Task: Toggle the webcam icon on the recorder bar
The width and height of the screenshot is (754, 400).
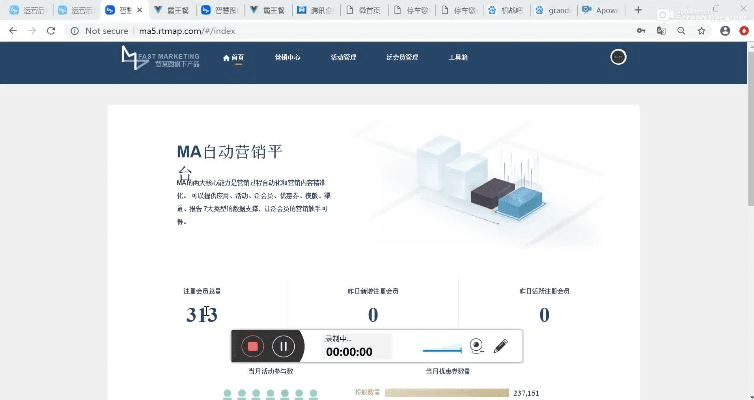Action: (477, 346)
